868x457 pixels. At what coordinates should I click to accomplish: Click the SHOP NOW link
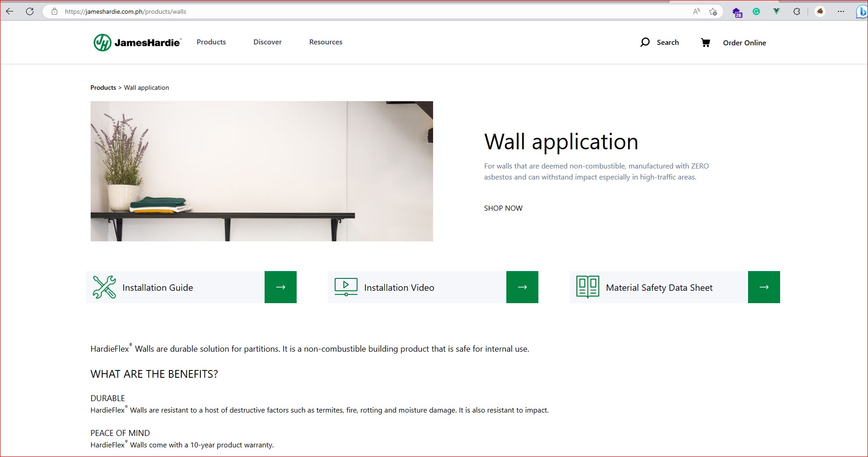[x=503, y=208]
